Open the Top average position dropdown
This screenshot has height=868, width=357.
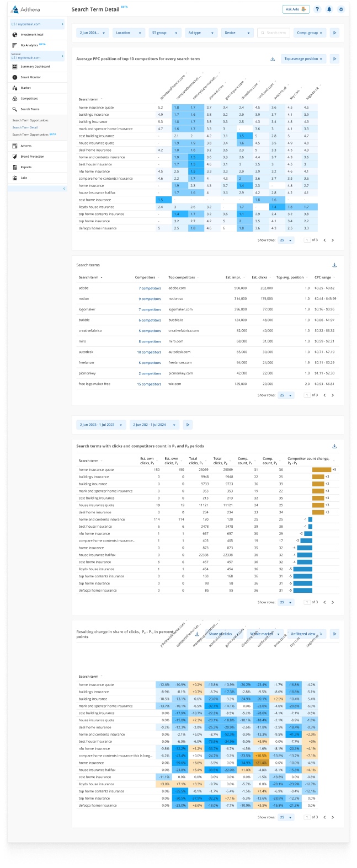(303, 59)
